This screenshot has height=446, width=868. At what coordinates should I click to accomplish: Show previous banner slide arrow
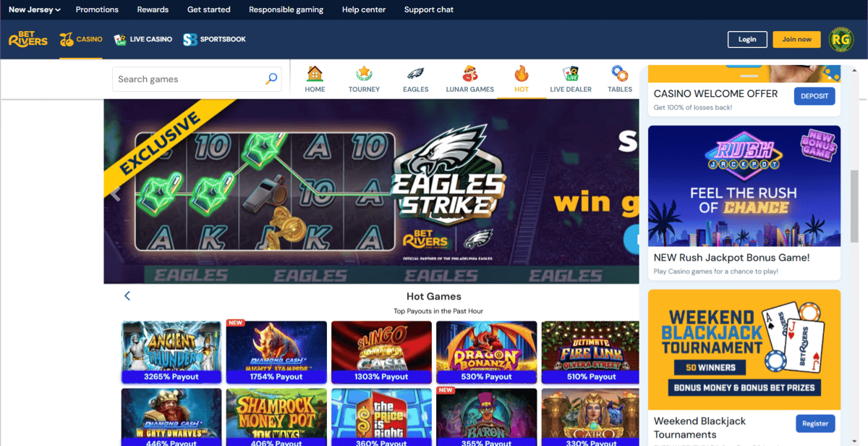(x=114, y=193)
